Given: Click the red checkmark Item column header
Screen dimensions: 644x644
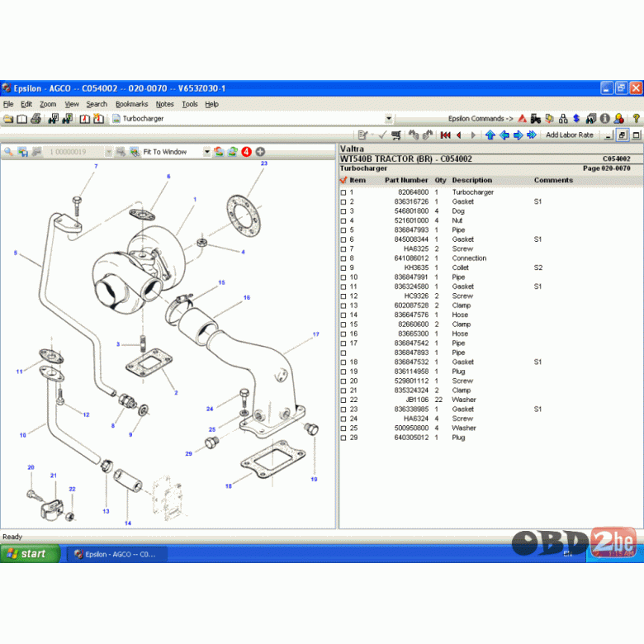Looking at the screenshot, I should click(x=353, y=180).
